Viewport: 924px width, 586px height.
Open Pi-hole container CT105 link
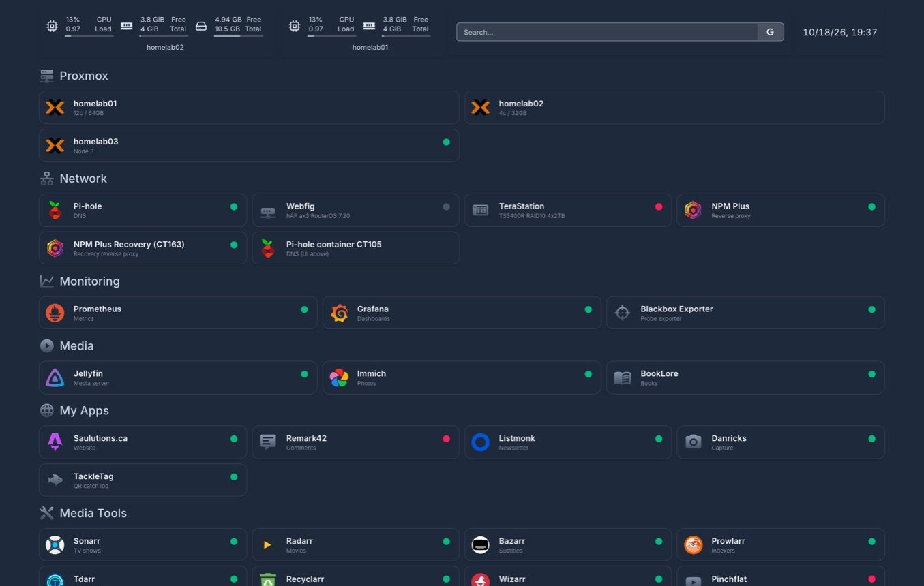(355, 248)
